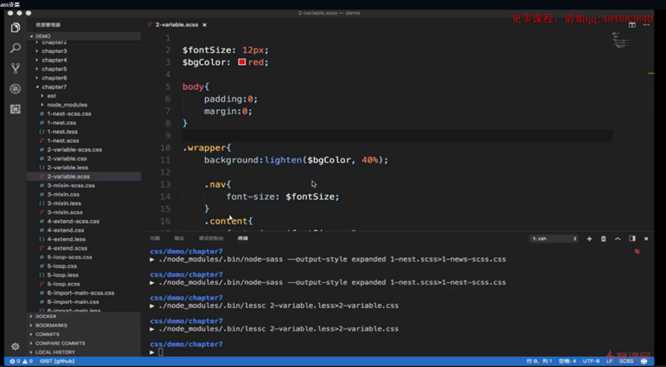
Task: Open the terminal shell selector dropdown
Action: pyautogui.click(x=554, y=239)
